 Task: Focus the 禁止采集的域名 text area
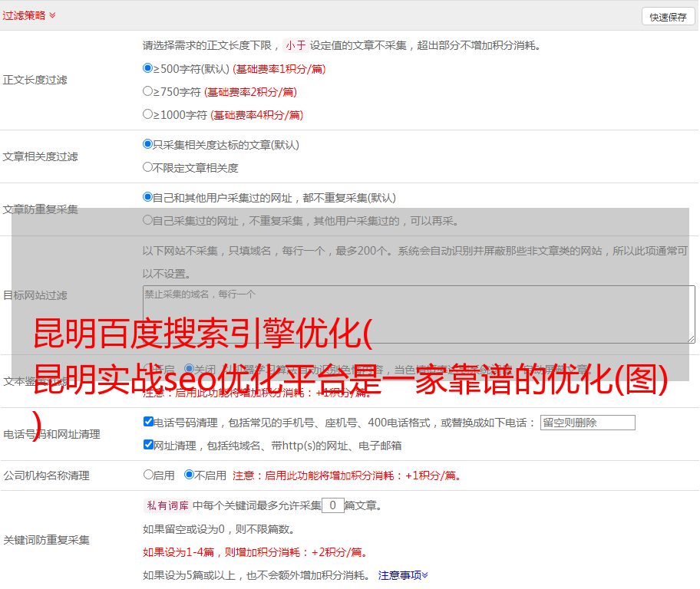click(419, 314)
